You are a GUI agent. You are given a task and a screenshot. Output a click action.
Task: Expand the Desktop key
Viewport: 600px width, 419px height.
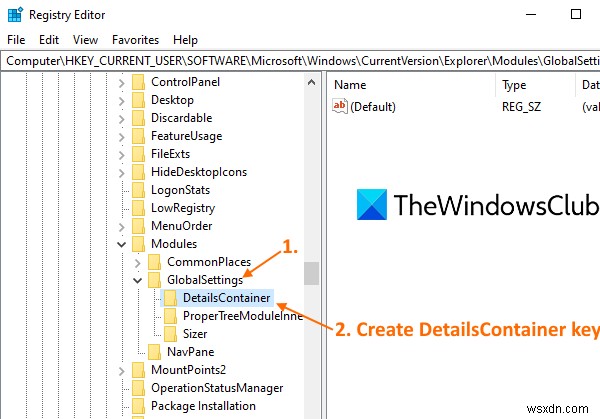121,101
